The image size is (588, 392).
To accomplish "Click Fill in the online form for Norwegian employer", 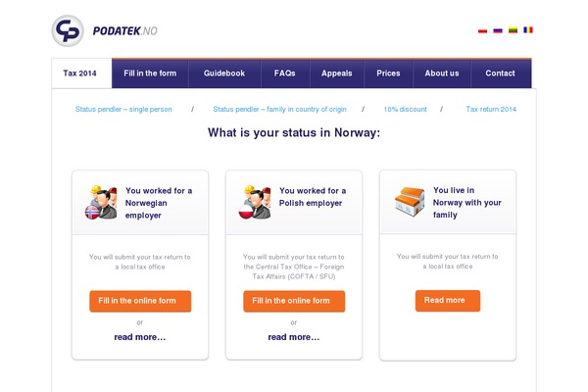I will (x=140, y=301).
